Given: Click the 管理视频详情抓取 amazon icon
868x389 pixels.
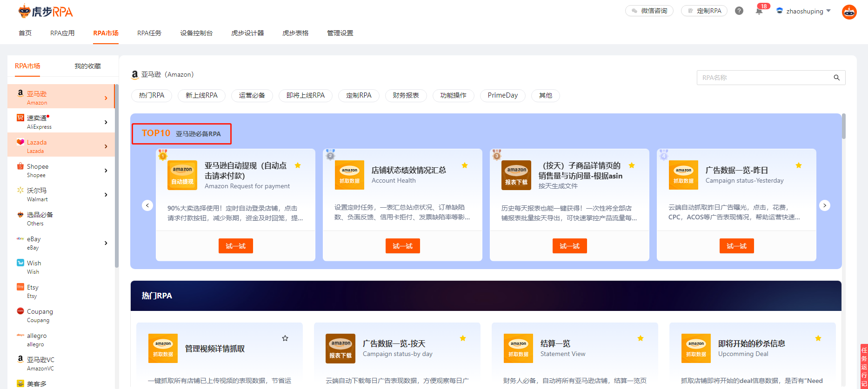Looking at the screenshot, I should click(163, 349).
